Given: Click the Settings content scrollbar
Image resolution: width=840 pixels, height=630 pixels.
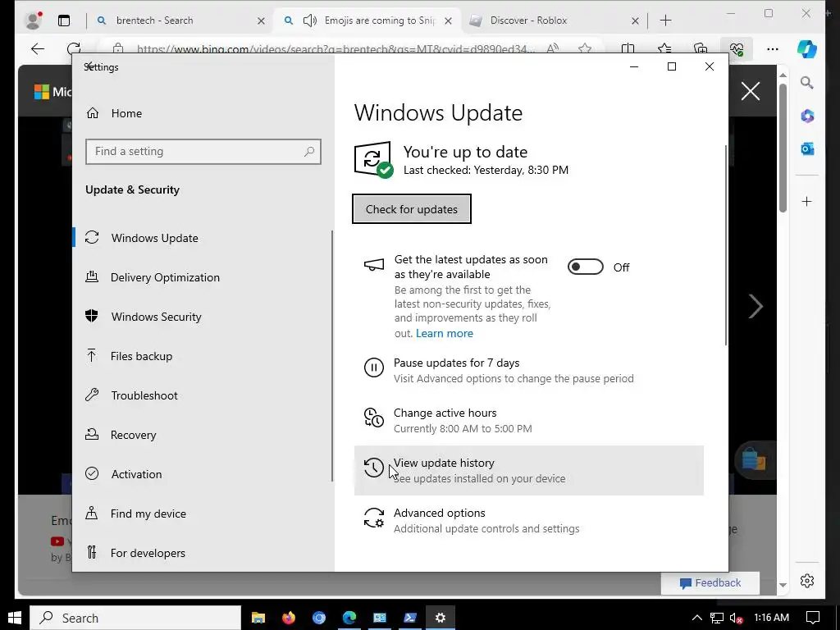Looking at the screenshot, I should (x=726, y=244).
